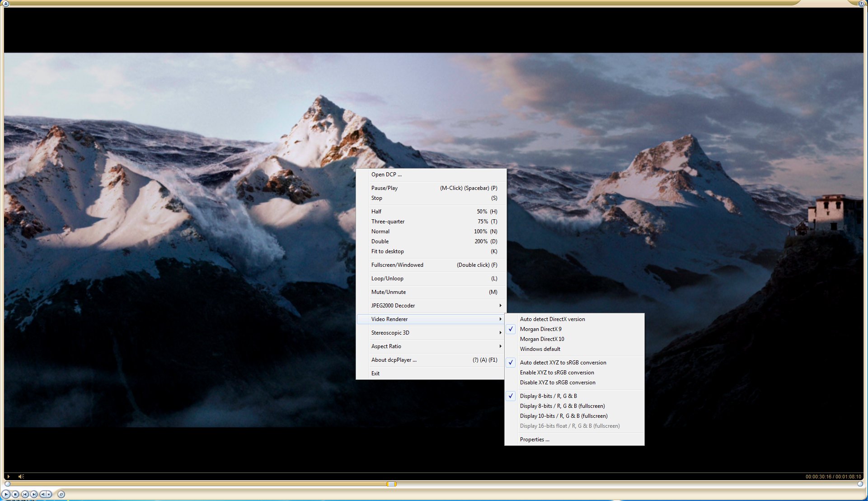Choose Fit to desktop menu entry
Screen dimensions: 868x501
[387, 251]
